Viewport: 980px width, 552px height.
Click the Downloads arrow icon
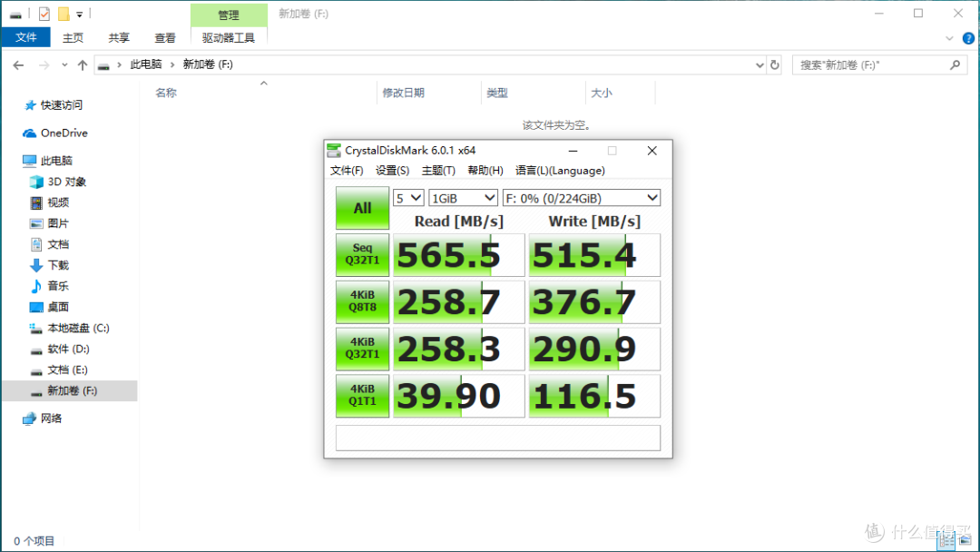tap(36, 265)
